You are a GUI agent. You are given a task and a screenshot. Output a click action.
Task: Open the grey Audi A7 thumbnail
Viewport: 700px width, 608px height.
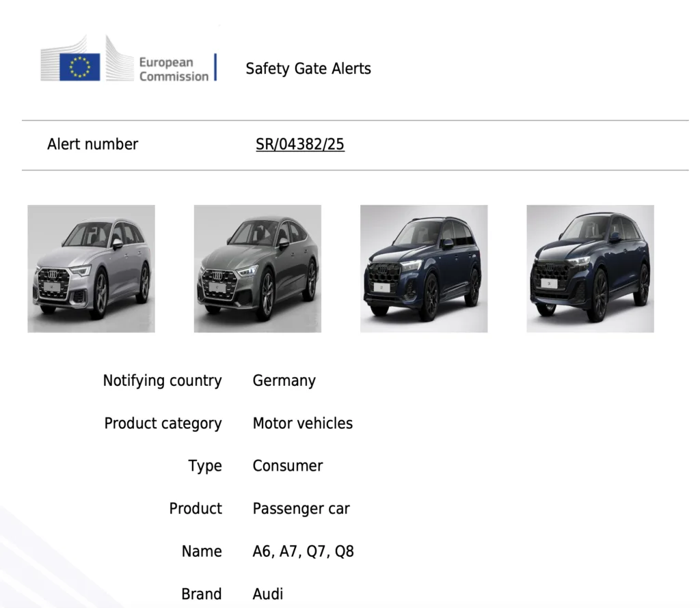point(257,268)
